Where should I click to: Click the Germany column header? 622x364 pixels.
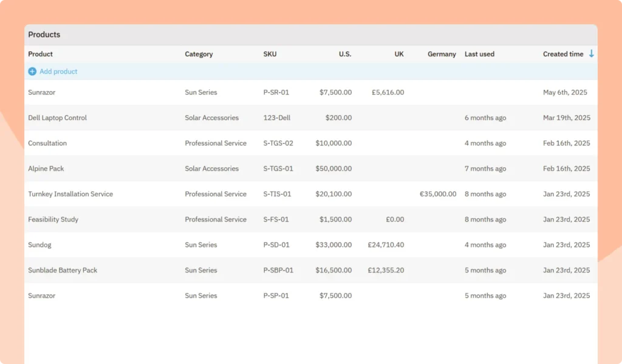442,54
